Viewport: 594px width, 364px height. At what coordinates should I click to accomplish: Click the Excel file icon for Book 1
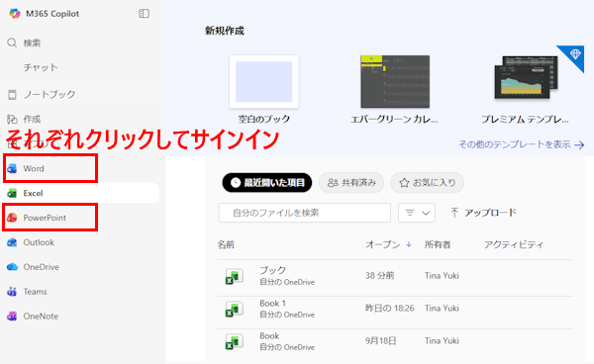tap(234, 309)
